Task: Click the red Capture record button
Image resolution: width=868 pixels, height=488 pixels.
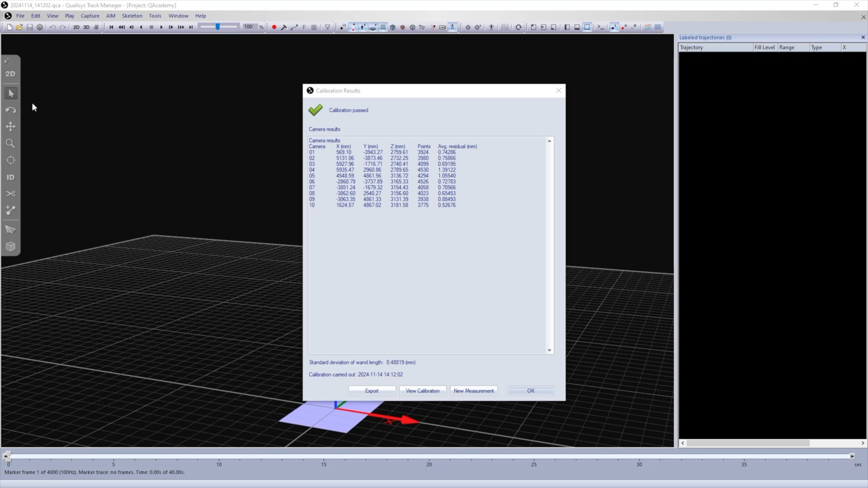Action: pyautogui.click(x=274, y=27)
